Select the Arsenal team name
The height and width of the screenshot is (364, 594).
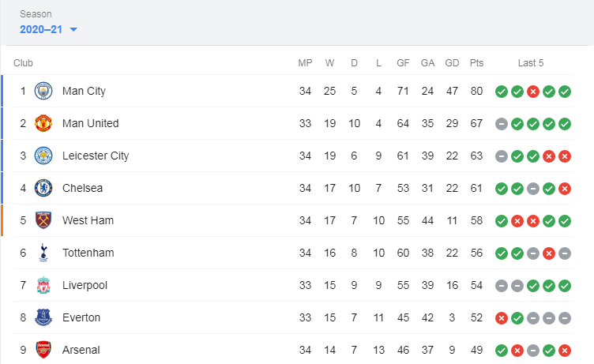(81, 350)
